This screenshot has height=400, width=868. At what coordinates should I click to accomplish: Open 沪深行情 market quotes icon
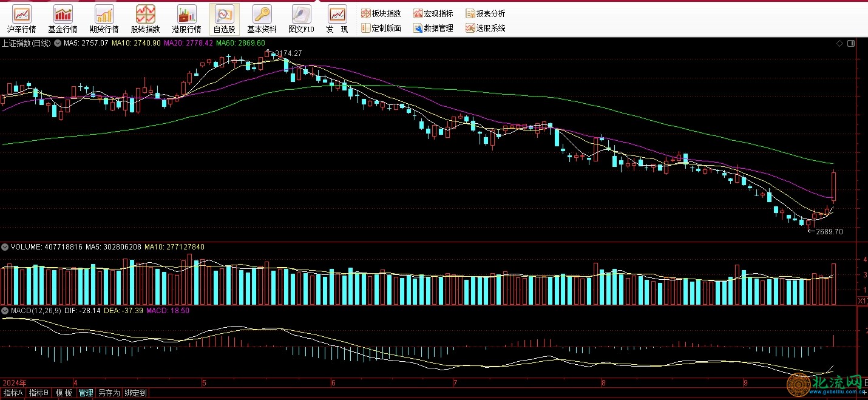point(21,19)
